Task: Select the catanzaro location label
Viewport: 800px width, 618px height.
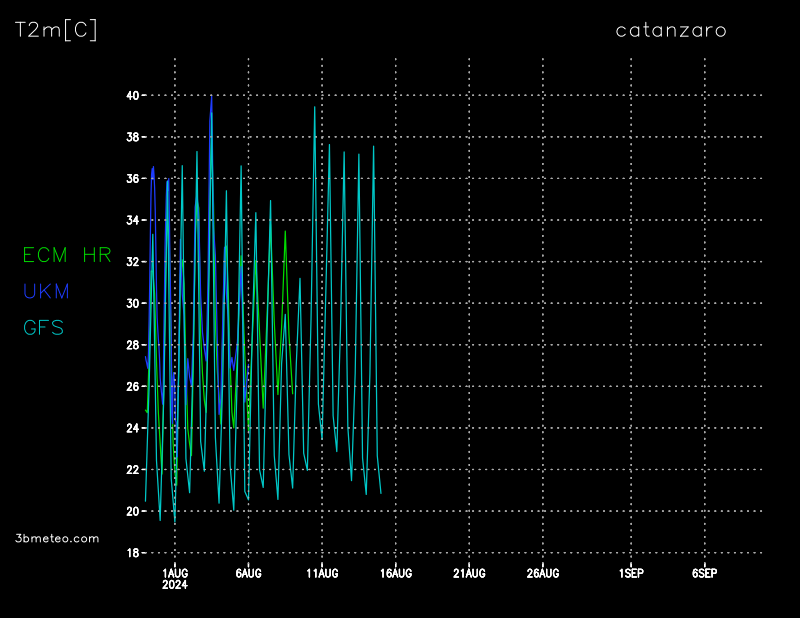Action: coord(671,30)
